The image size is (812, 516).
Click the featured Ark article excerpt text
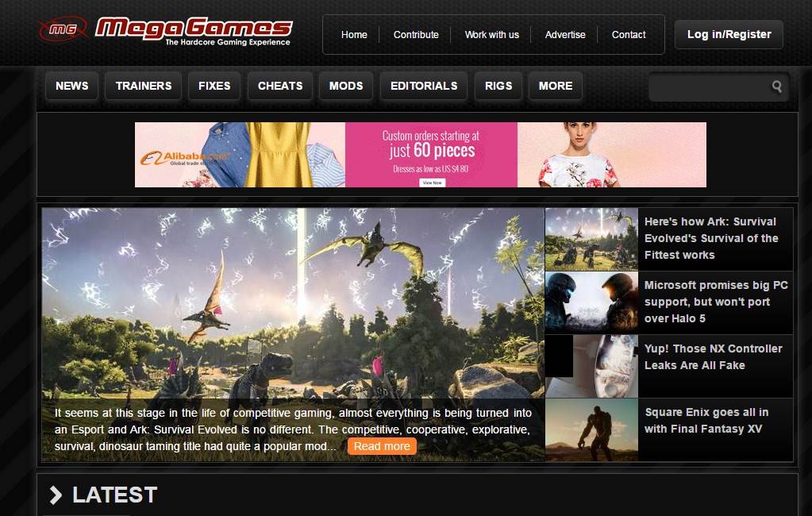tap(293, 429)
